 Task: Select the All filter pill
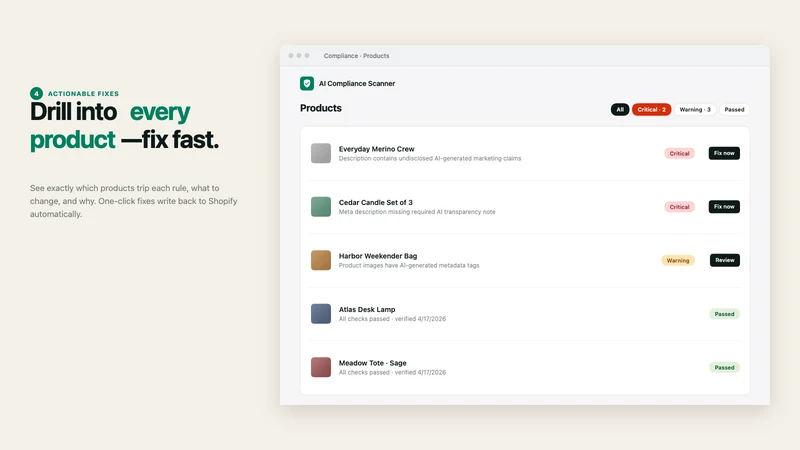(619, 109)
